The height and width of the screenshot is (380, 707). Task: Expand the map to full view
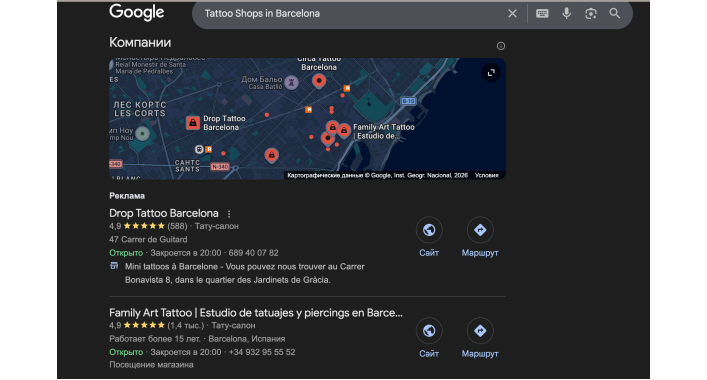pos(491,73)
